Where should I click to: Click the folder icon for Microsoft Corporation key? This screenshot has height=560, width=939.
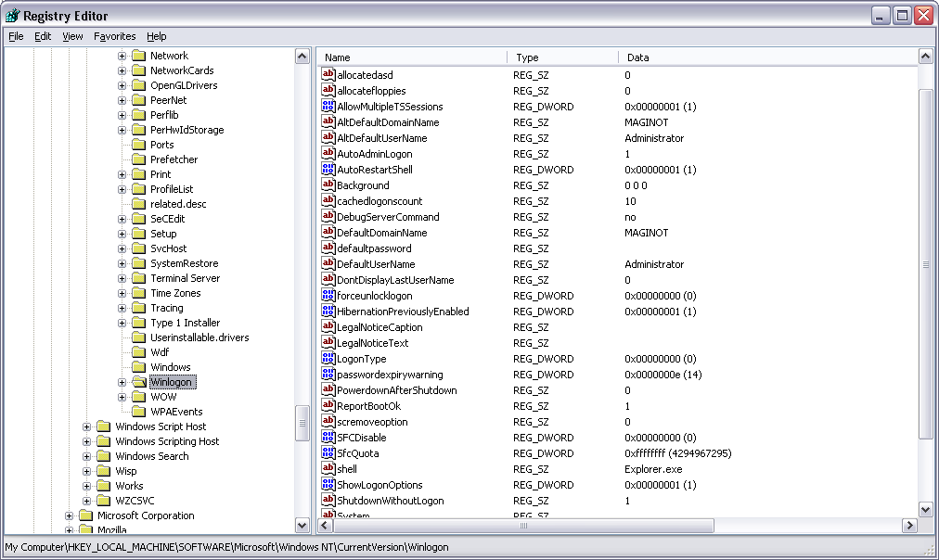[86, 515]
